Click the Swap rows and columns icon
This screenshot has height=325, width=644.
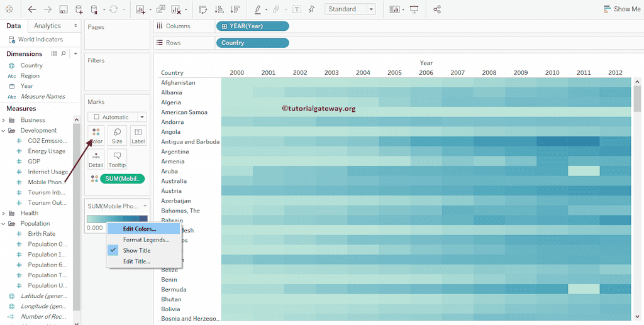[x=203, y=9]
